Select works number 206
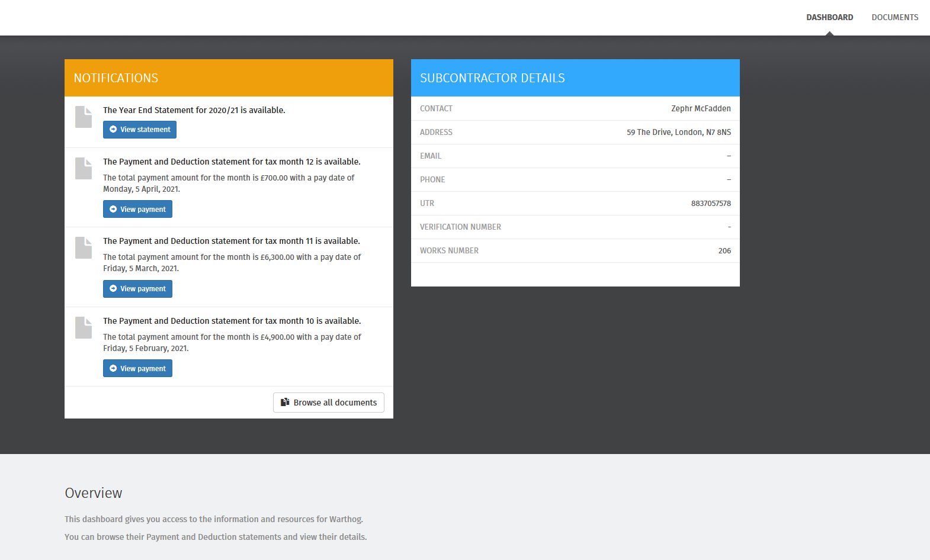This screenshot has width=930, height=560. tap(724, 250)
